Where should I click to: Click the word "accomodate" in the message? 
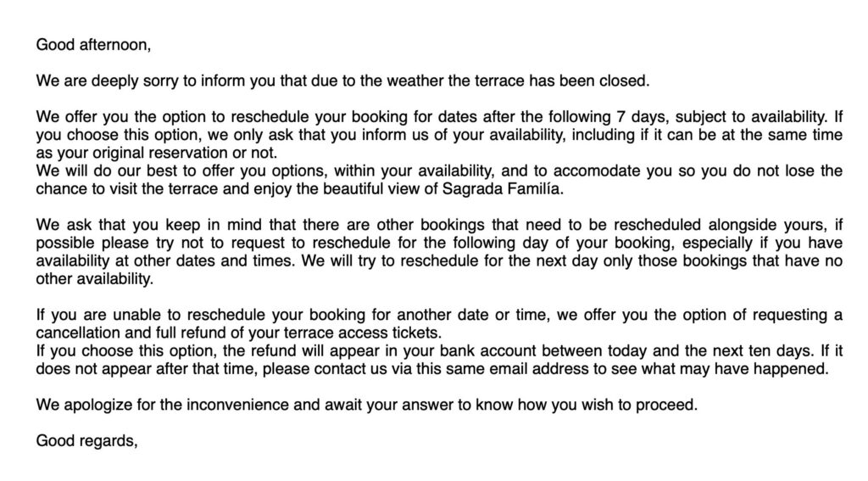coord(552,171)
